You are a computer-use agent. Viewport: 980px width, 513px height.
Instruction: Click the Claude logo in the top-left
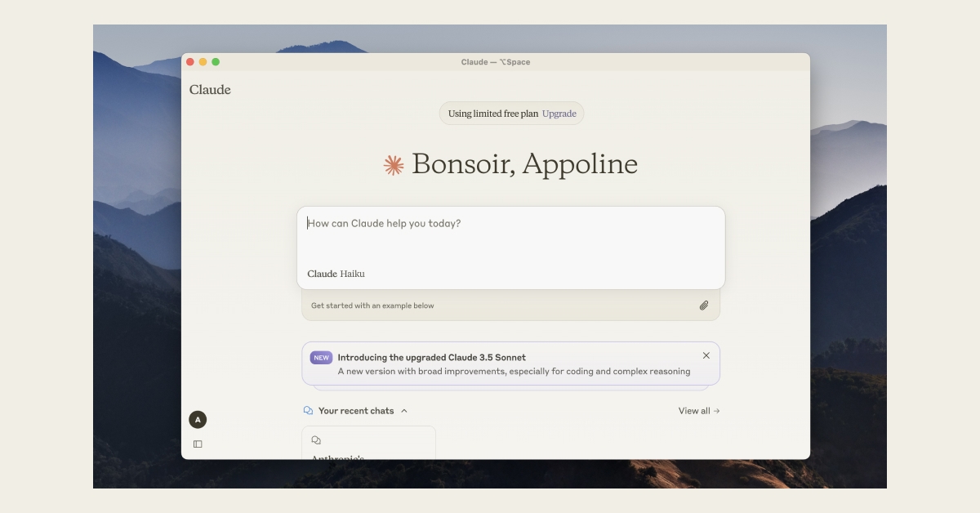tap(210, 90)
